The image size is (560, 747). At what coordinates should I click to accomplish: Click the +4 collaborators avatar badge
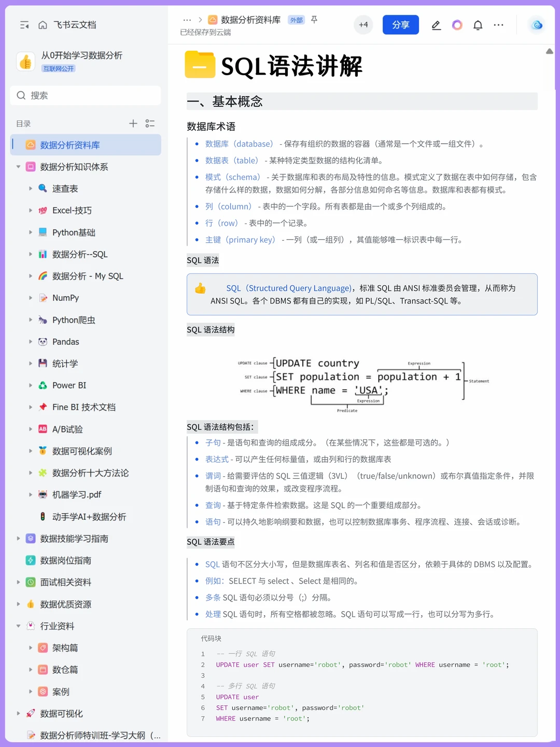click(x=363, y=24)
